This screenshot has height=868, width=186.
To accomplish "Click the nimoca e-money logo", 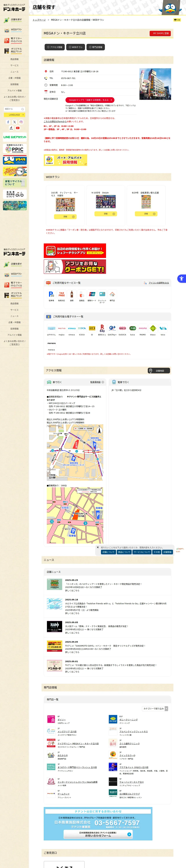I will point(72,328).
